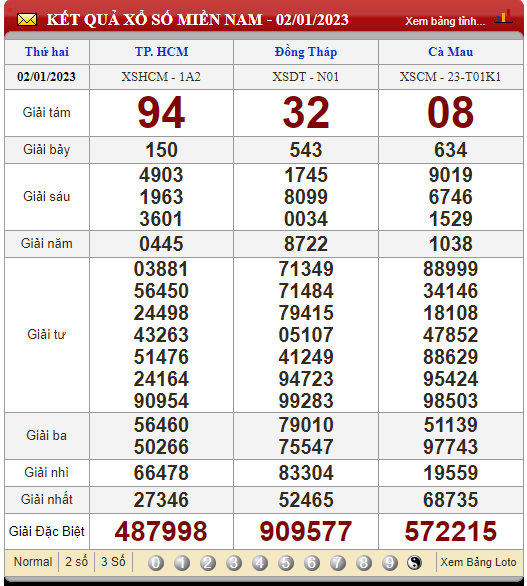Select giải bảy number 150
The height and width of the screenshot is (586, 527).
tap(161, 150)
